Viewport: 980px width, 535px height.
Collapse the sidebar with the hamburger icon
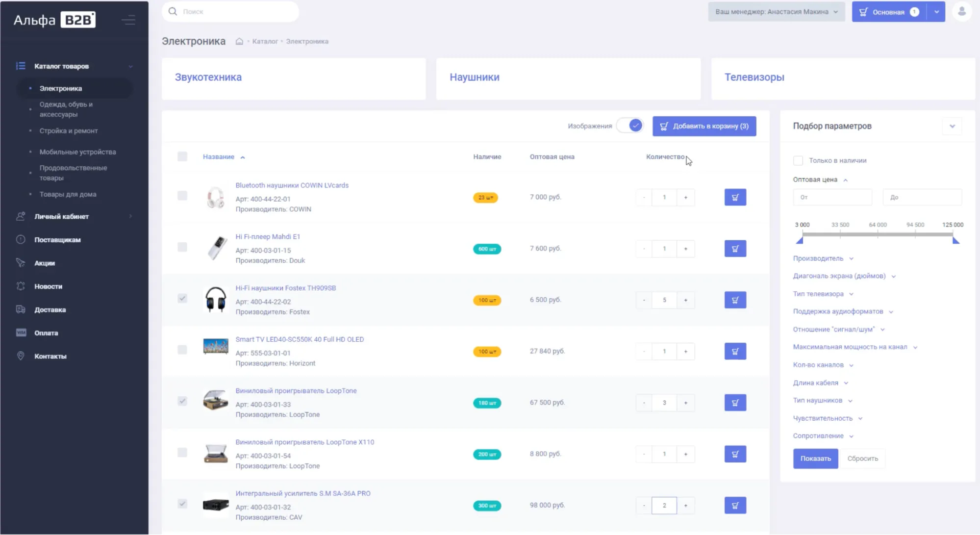pyautogui.click(x=128, y=20)
